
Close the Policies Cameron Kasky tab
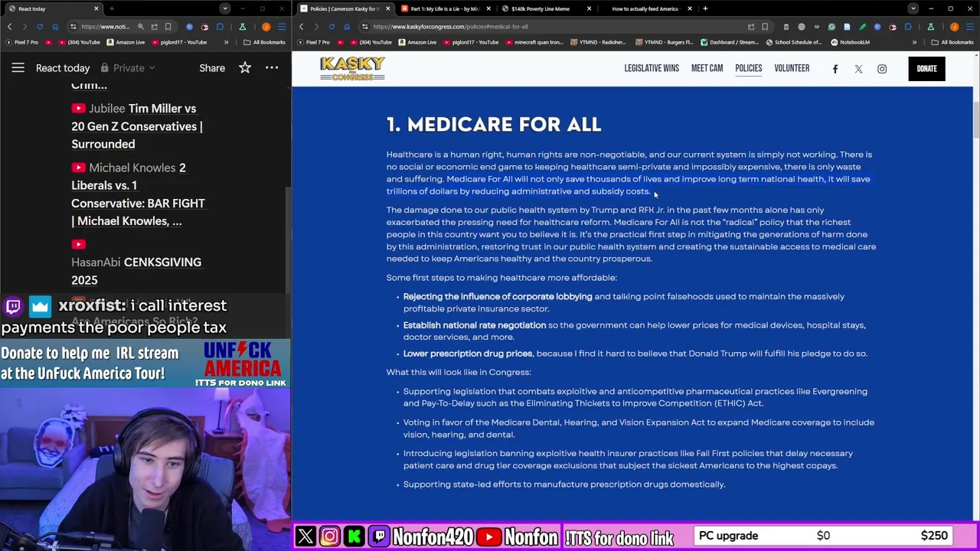click(387, 8)
